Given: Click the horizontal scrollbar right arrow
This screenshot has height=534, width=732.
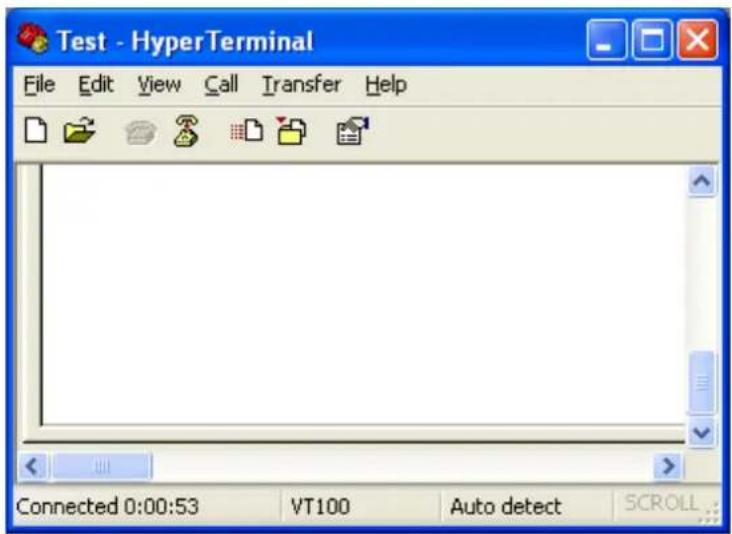Looking at the screenshot, I should 669,466.
